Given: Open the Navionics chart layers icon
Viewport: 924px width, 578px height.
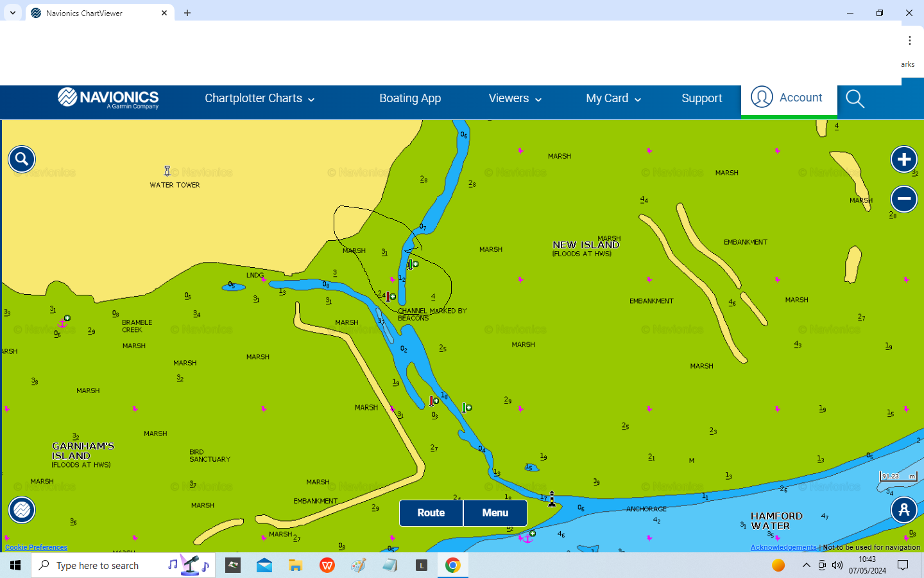Looking at the screenshot, I should [22, 510].
